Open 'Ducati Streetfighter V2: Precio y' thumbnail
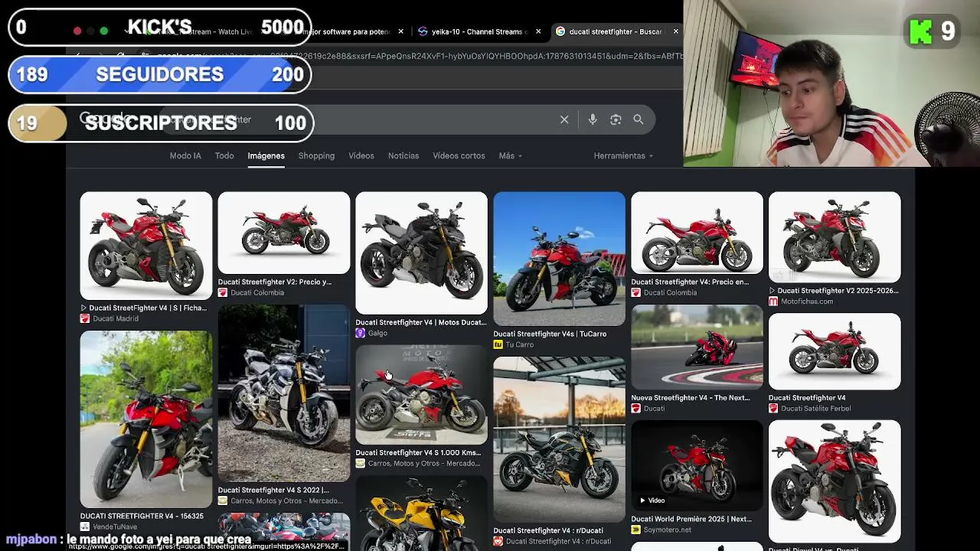The image size is (980, 551). [284, 233]
